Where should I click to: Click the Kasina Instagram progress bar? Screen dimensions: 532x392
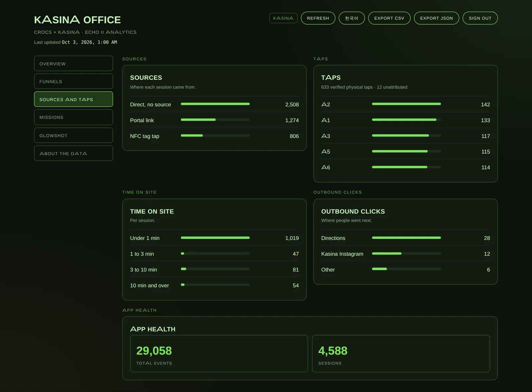tap(406, 254)
